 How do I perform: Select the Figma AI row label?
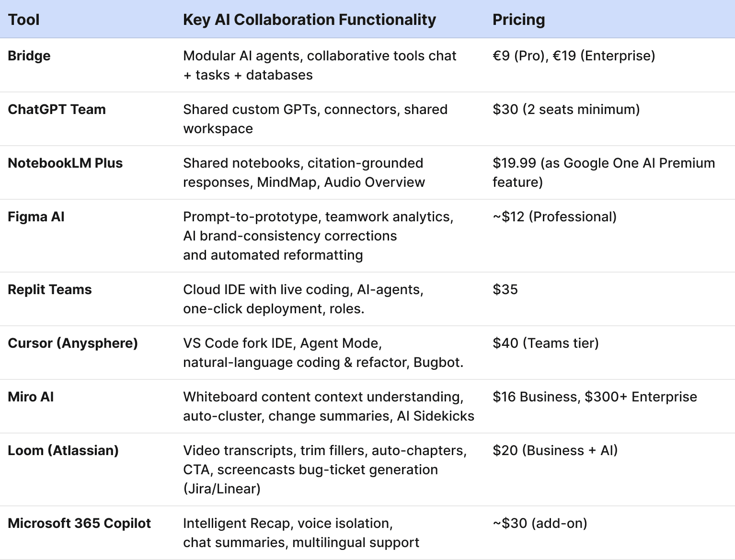(36, 217)
